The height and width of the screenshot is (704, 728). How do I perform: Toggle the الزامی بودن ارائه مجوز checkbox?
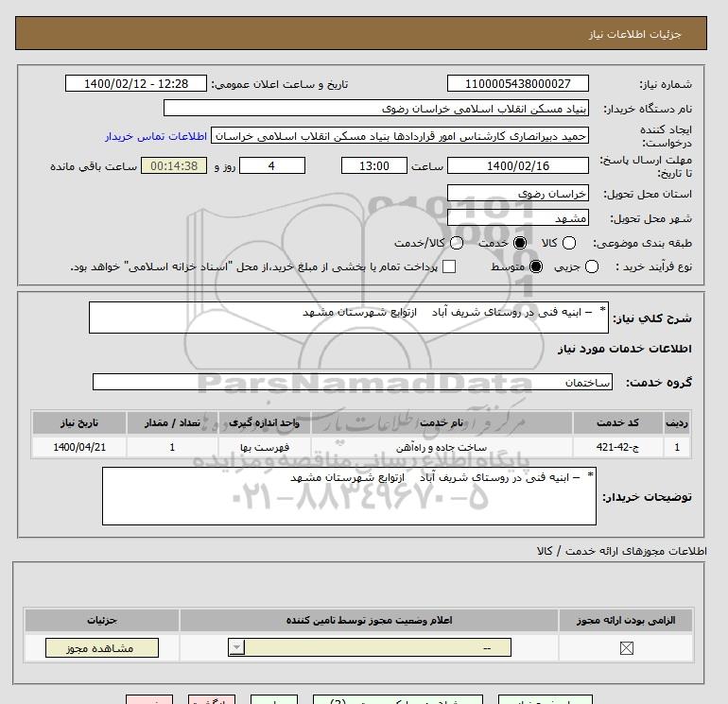pos(626,648)
